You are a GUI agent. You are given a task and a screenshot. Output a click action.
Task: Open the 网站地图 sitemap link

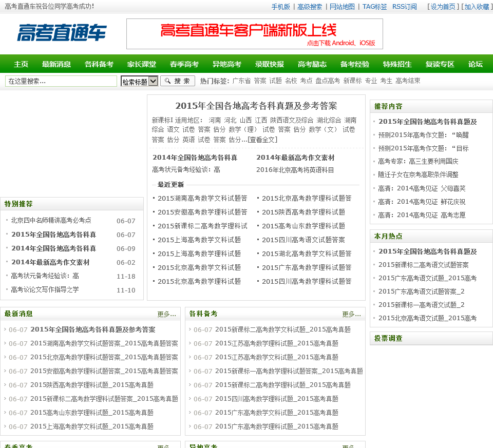pos(342,7)
